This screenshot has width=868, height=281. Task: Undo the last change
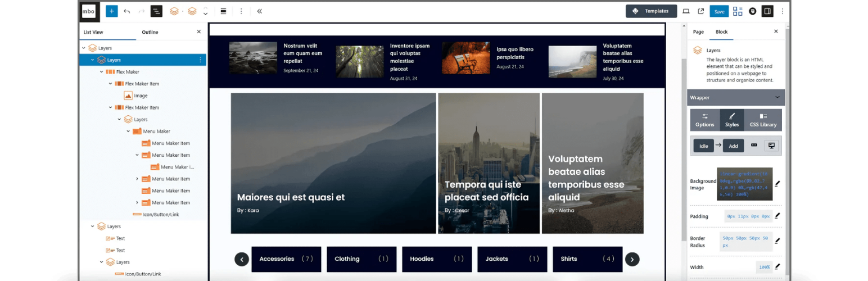pos(126,11)
